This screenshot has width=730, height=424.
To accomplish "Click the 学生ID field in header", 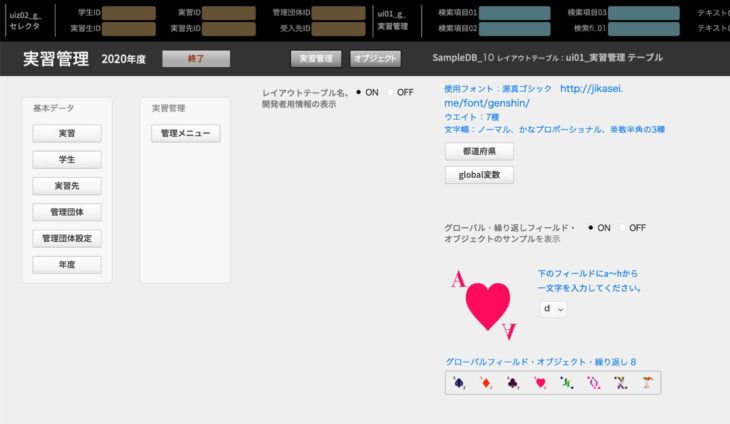I will click(x=129, y=13).
